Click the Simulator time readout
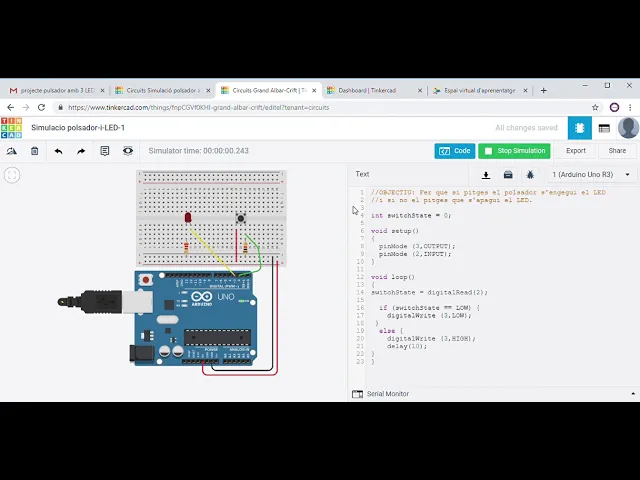The width and height of the screenshot is (640, 480). (198, 151)
